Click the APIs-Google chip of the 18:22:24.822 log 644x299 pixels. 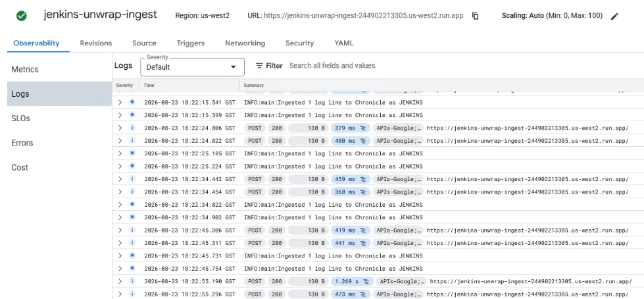point(399,141)
